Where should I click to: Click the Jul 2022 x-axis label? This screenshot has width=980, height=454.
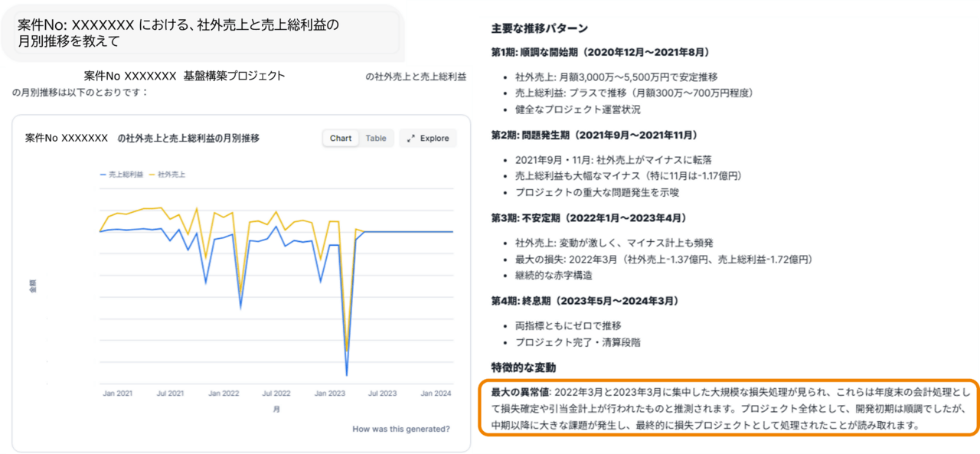pos(276,394)
